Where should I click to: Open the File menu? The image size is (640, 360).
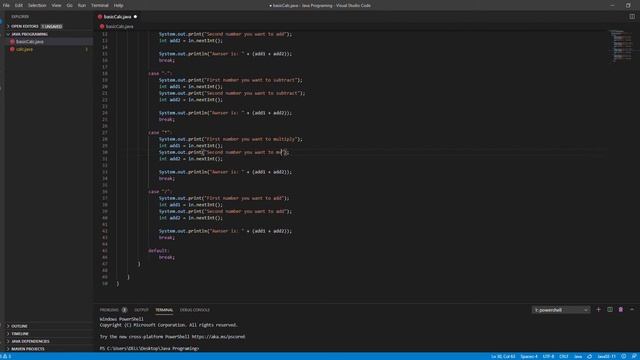click(x=6, y=5)
